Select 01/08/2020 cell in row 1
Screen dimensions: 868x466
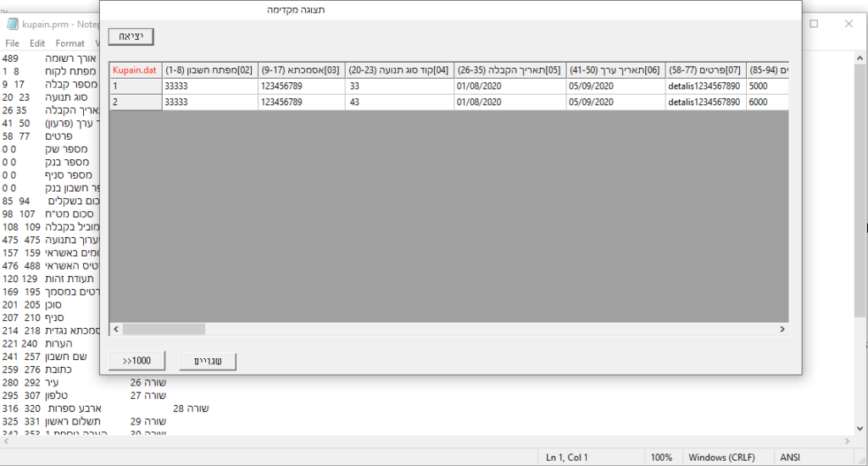[509, 86]
